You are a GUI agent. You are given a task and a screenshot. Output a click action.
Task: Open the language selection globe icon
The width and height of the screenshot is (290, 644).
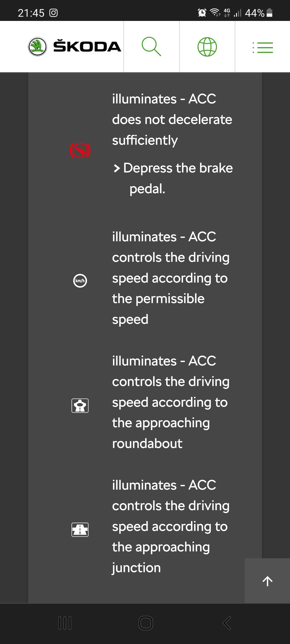(x=207, y=47)
